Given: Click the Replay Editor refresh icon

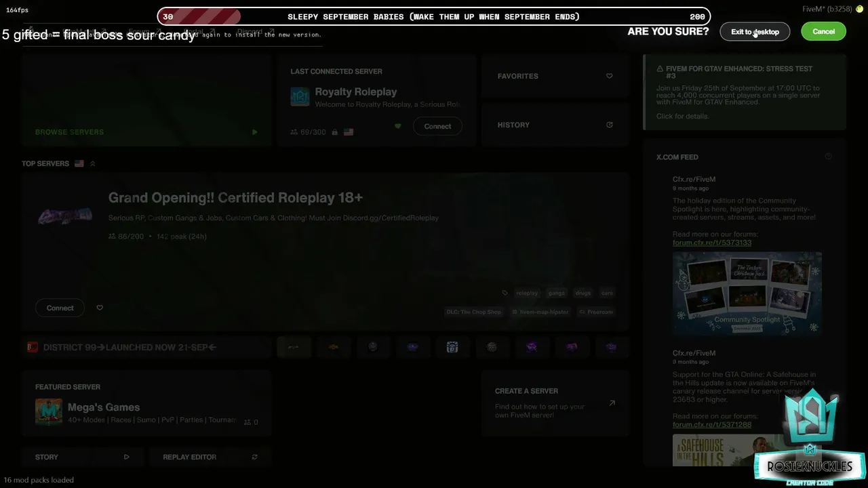Looking at the screenshot, I should [254, 457].
